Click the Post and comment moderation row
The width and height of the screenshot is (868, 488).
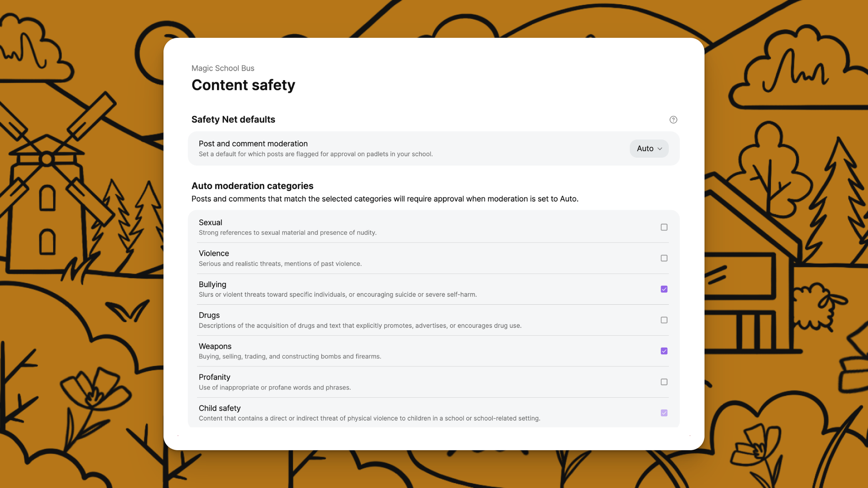coord(253,144)
